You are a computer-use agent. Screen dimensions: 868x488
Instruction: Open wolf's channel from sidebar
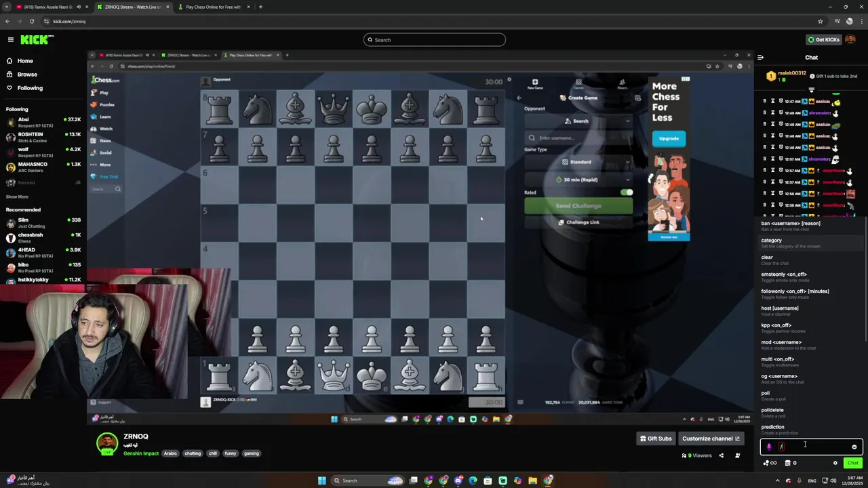pos(43,152)
